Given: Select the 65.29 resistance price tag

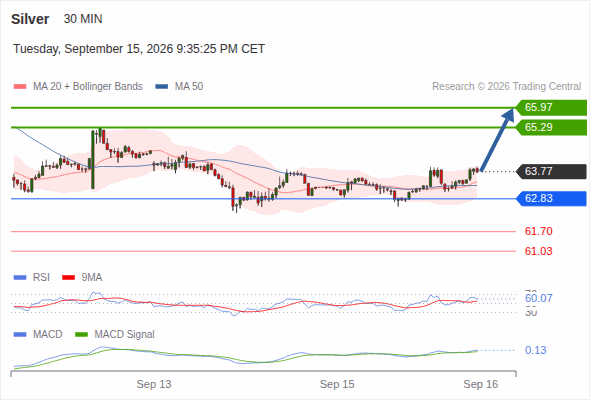Looking at the screenshot, I should click(551, 128).
